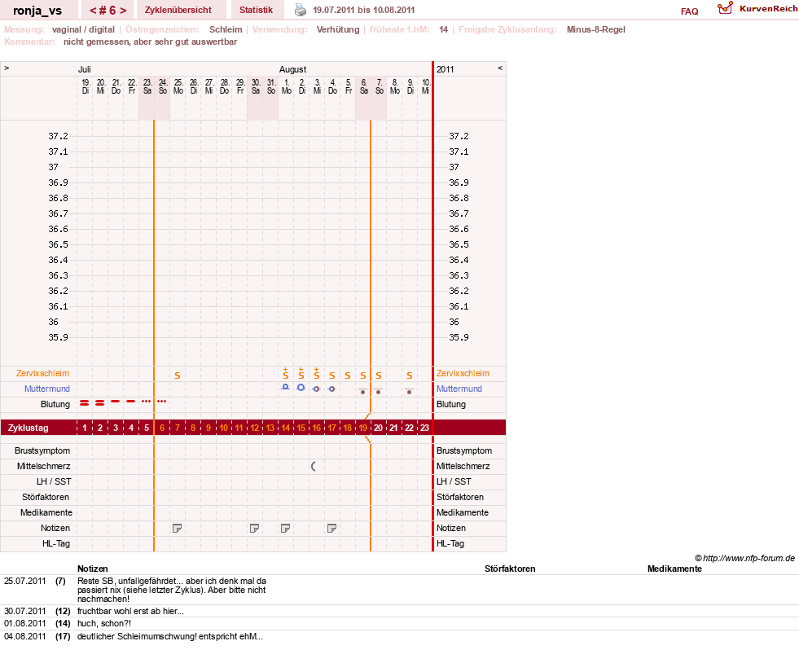Click the Muttermund symbol on cycle day 15
Viewport: 799px width, 672px height.
coord(301,387)
